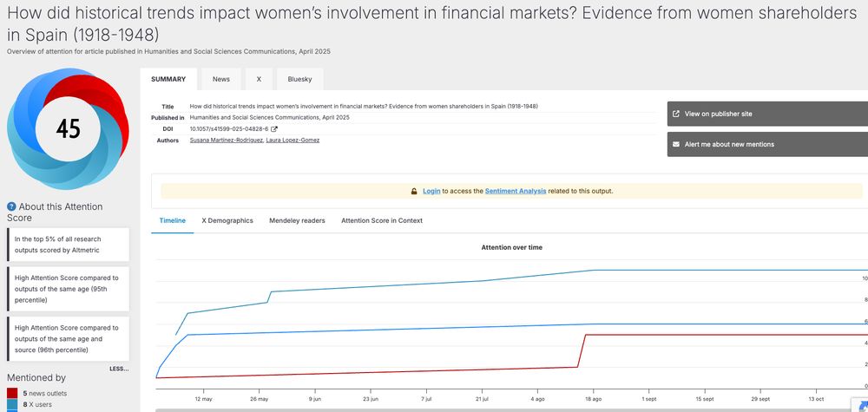Collapse the score details with LESS...
The width and height of the screenshot is (868, 412).
click(x=119, y=369)
